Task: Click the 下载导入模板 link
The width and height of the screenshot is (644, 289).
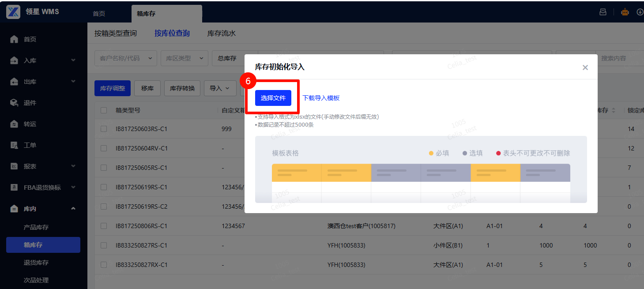Action: click(x=321, y=98)
